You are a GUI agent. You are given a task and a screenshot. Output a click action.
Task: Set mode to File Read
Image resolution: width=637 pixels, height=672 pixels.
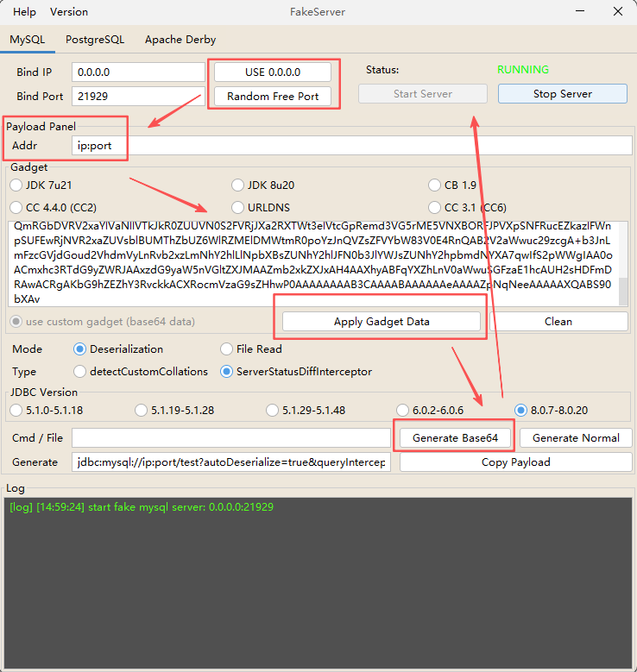[x=227, y=349]
